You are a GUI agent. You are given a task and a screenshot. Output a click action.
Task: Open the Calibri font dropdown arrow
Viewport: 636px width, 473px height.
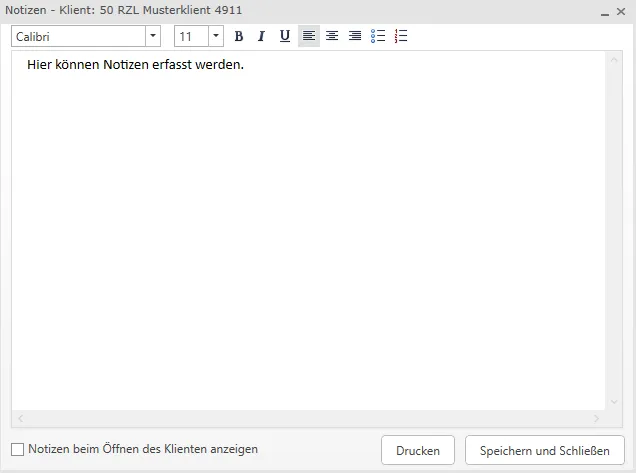[x=153, y=36]
